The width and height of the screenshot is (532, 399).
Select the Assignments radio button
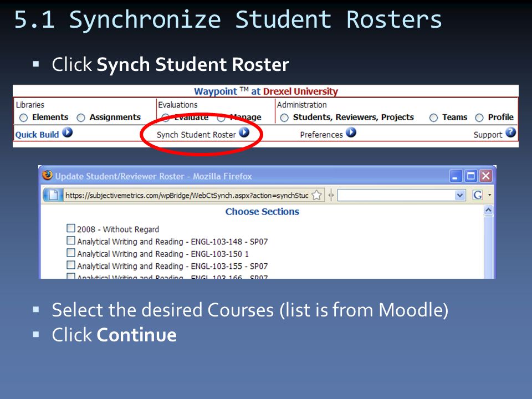tap(81, 117)
